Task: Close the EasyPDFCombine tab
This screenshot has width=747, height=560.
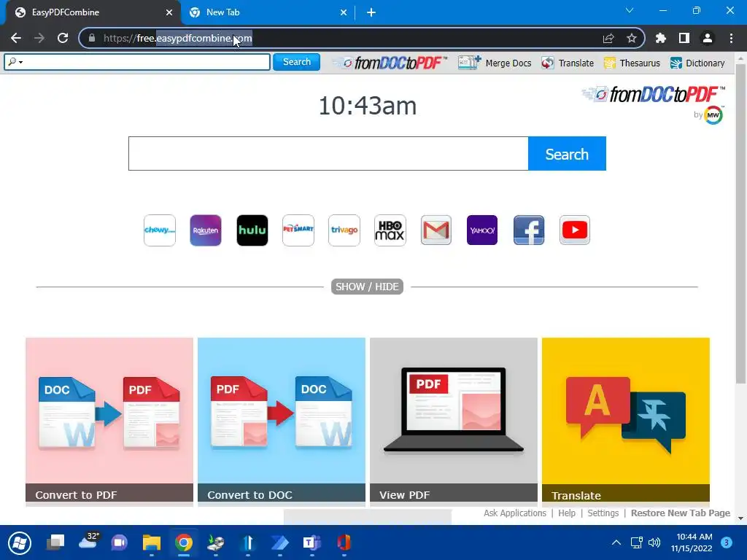Action: pos(169,12)
